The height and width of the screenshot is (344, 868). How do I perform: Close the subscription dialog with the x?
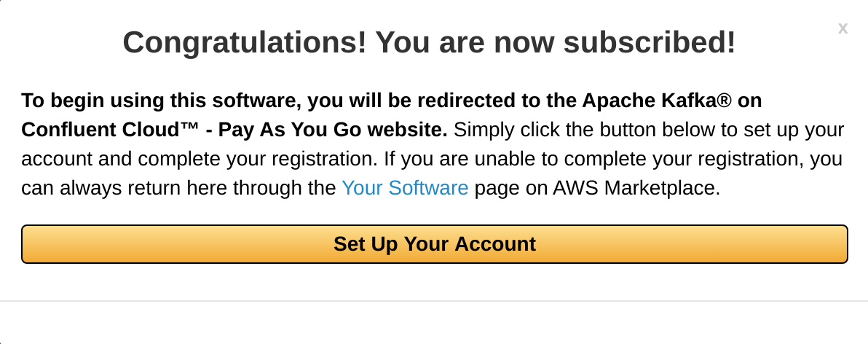click(843, 28)
